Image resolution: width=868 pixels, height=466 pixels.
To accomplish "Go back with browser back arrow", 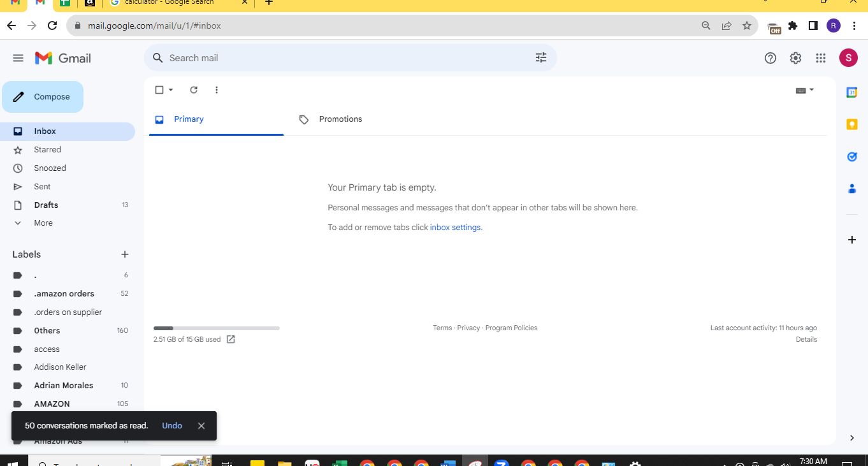I will point(11,25).
